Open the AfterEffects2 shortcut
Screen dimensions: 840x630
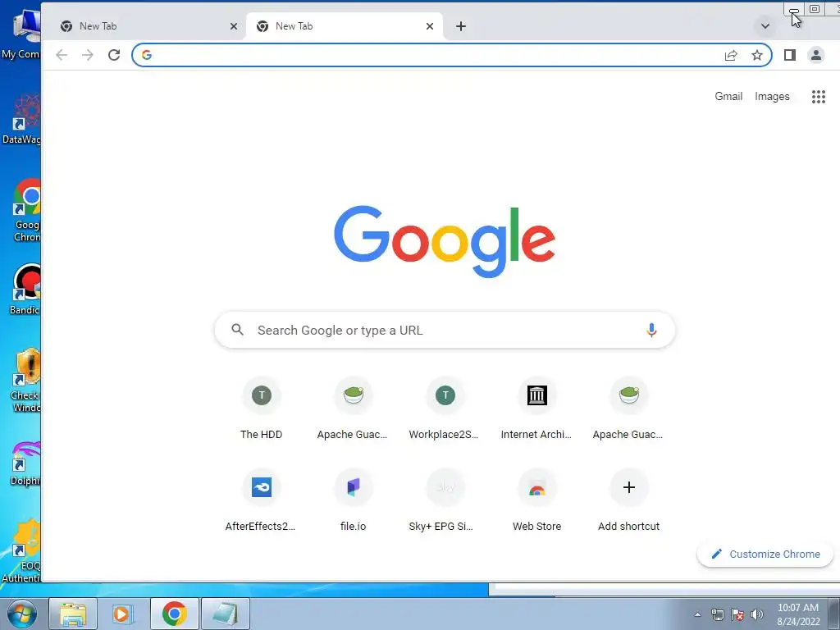point(262,500)
